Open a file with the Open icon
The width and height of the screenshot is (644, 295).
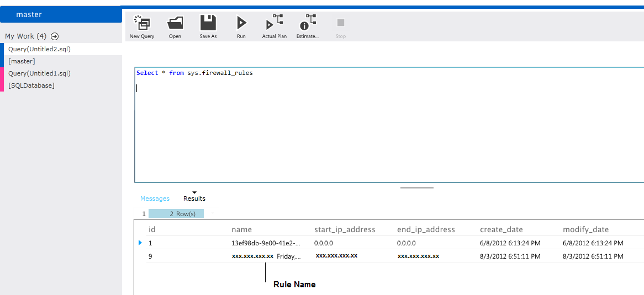click(x=175, y=23)
